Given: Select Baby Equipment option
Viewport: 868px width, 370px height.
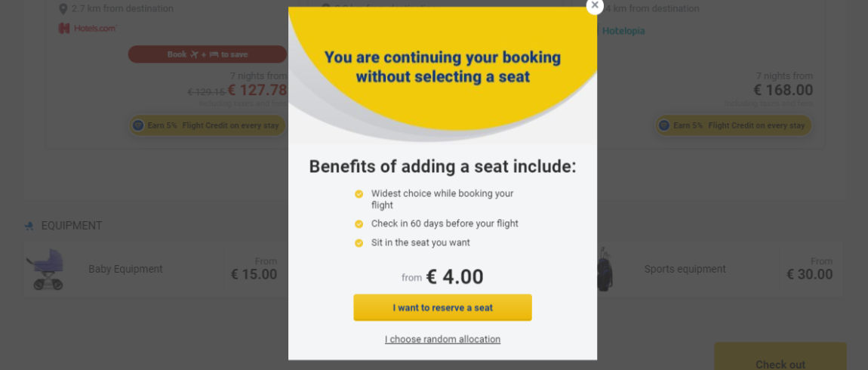Looking at the screenshot, I should (x=125, y=269).
